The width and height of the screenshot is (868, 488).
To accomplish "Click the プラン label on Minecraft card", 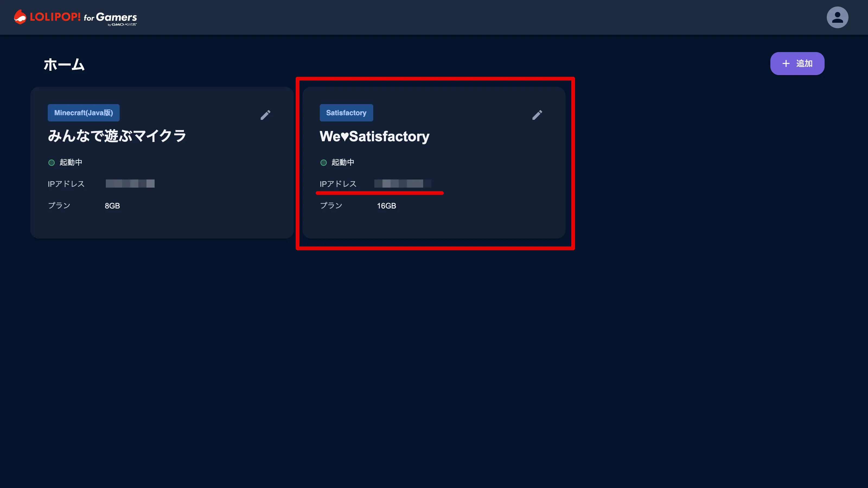I will (x=59, y=206).
